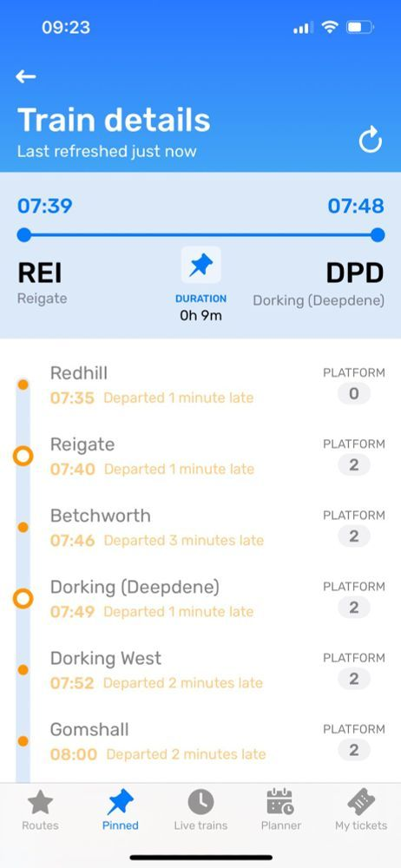Tap the back arrow icon
Viewport: 401px width, 868px height.
click(x=25, y=76)
